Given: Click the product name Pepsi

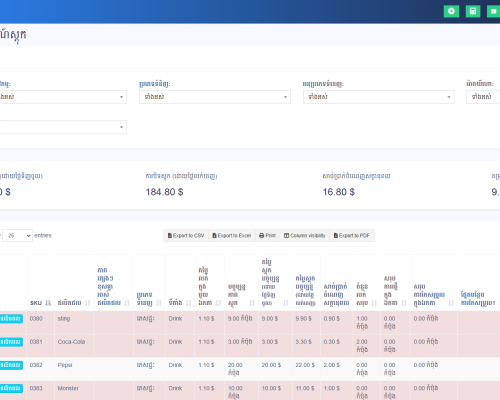Looking at the screenshot, I should pos(65,365).
